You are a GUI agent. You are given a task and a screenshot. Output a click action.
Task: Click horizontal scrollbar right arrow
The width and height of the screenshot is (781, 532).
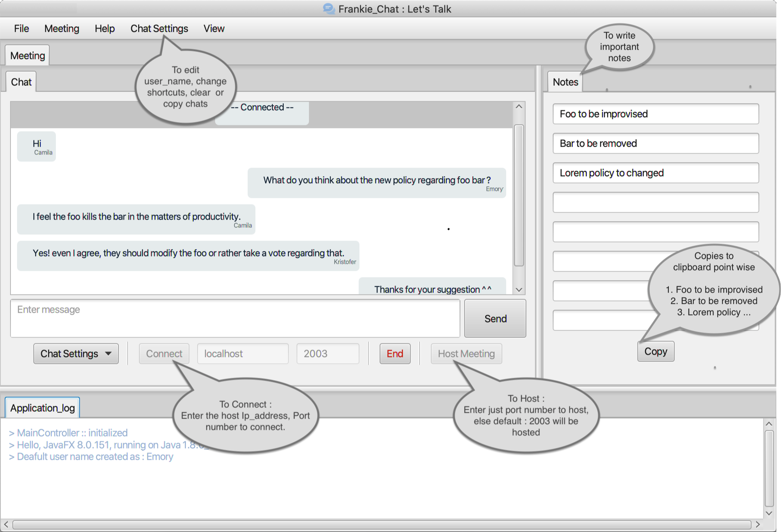tap(757, 524)
